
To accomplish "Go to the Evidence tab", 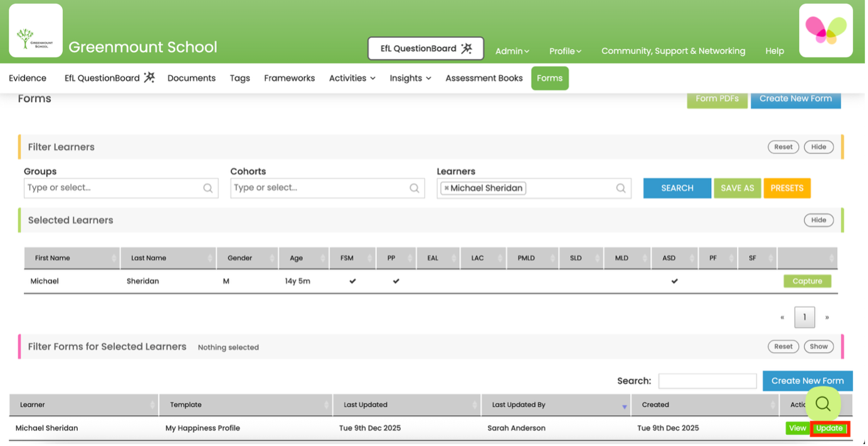I will pyautogui.click(x=28, y=78).
